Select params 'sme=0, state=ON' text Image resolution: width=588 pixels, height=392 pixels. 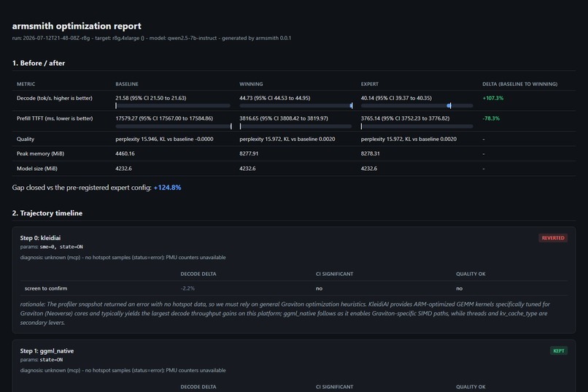(61, 247)
